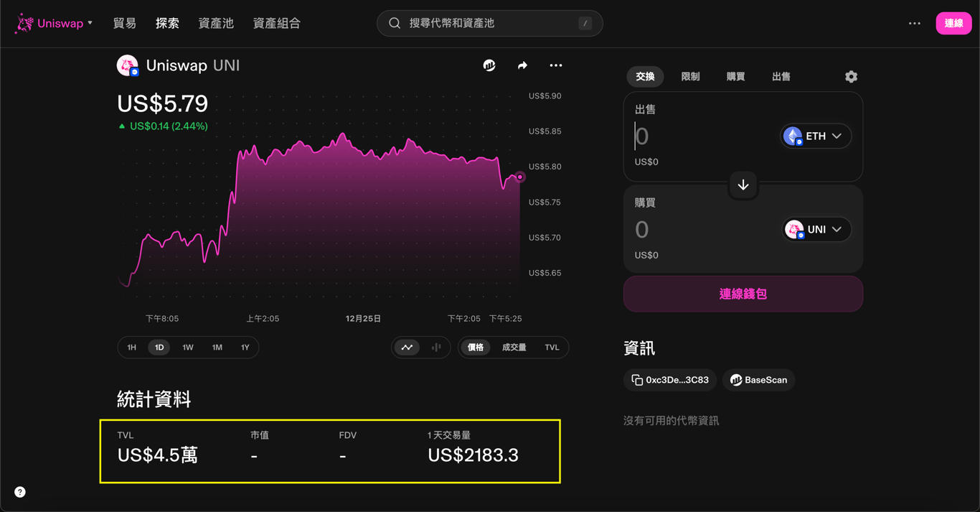Go to the 資產組合 page
The height and width of the screenshot is (512, 980).
click(x=277, y=23)
